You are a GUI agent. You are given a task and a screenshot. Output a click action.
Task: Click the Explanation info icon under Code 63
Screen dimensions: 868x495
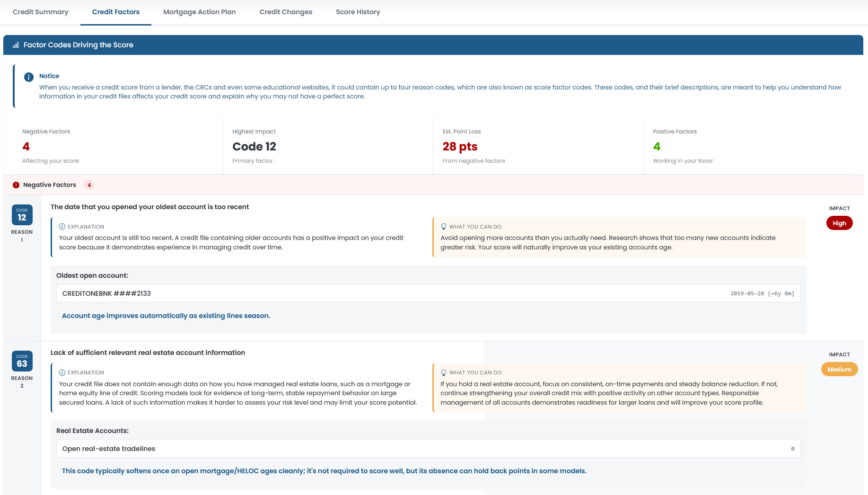pos(62,372)
